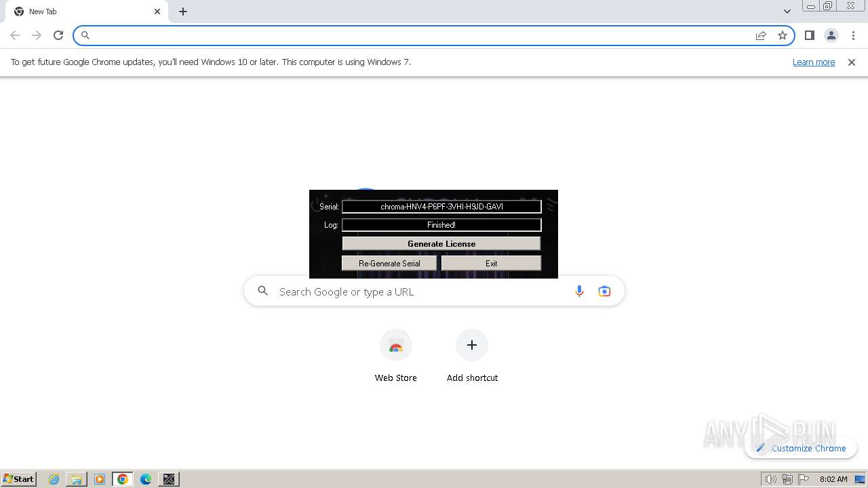868x488 pixels.
Task: Open the Web Store shortcut
Action: coord(396,356)
